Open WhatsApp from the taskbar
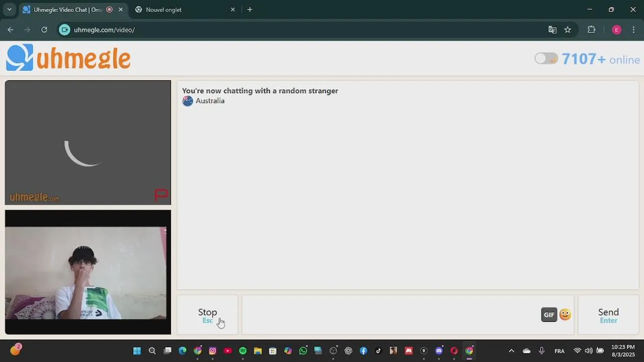The height and width of the screenshot is (362, 644). click(303, 351)
